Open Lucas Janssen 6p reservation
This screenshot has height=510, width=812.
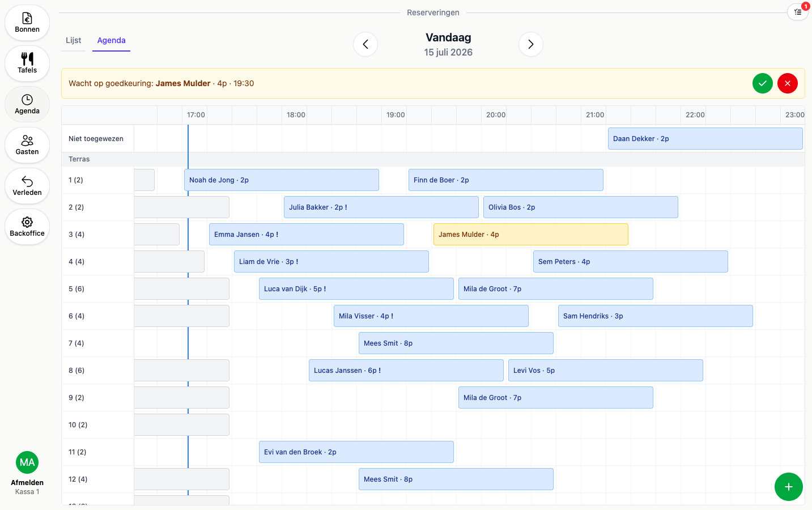(x=406, y=371)
